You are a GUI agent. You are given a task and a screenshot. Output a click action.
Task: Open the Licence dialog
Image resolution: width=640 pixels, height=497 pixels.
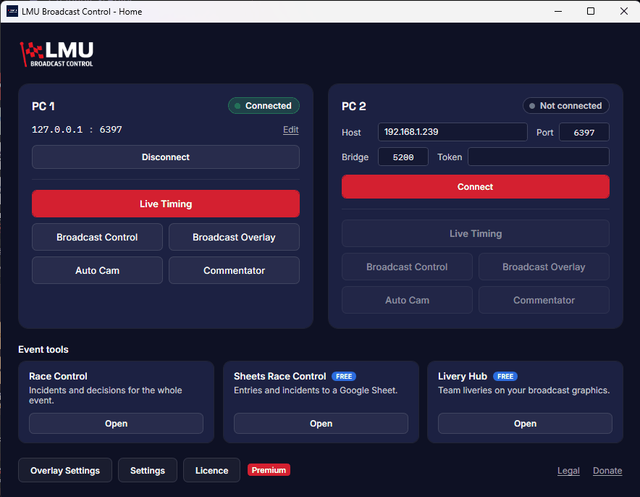tap(211, 470)
